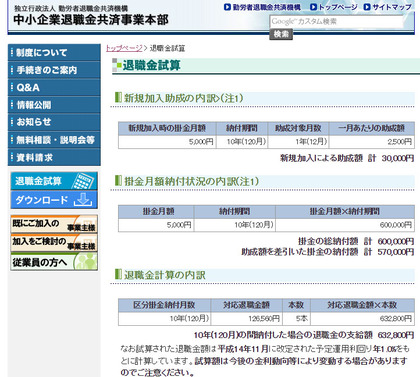Click the 検索 search button
The width and height of the screenshot is (420, 377).
point(281,34)
